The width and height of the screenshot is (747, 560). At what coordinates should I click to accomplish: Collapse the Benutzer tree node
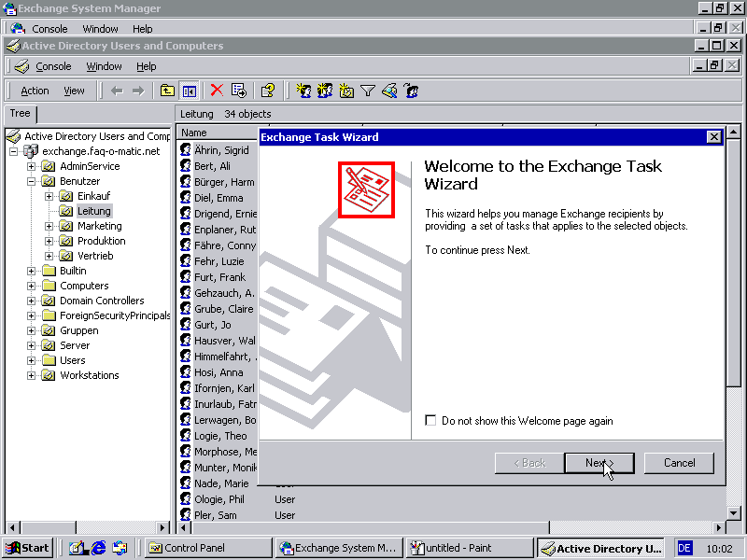[x=31, y=181]
